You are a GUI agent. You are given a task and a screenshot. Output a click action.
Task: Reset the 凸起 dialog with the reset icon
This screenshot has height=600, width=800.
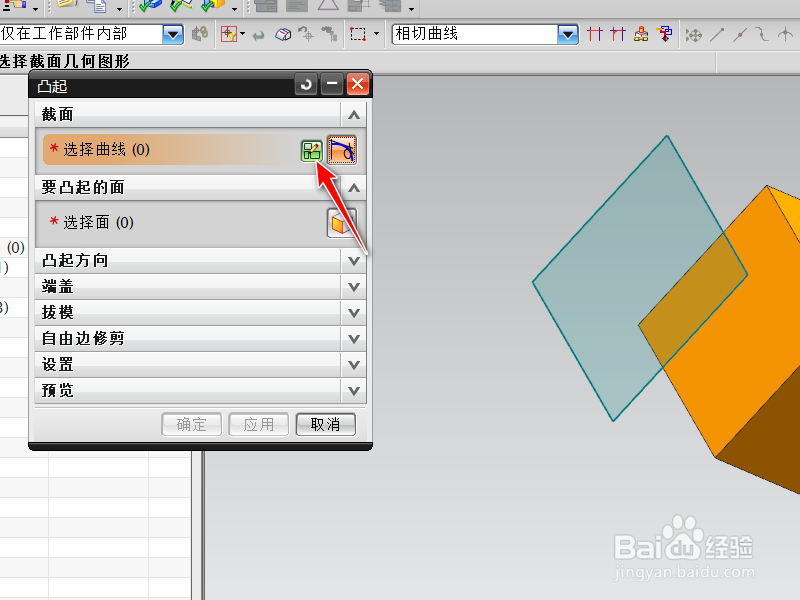tap(306, 84)
